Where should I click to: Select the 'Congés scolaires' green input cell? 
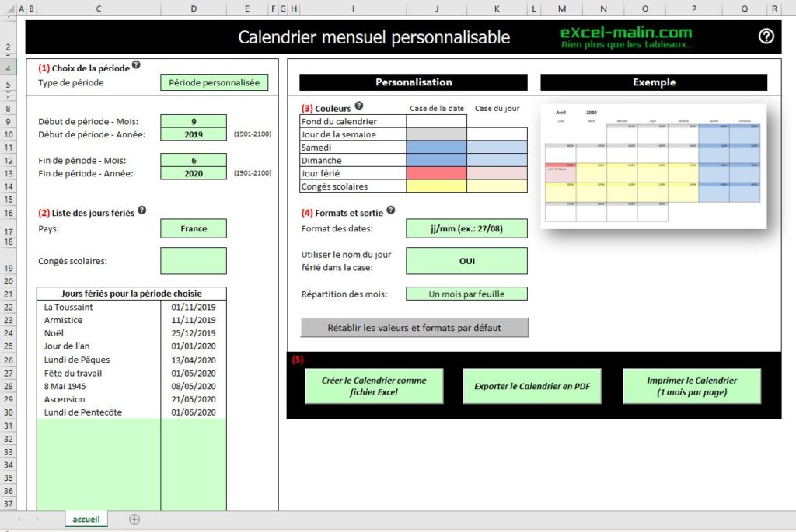click(x=194, y=260)
